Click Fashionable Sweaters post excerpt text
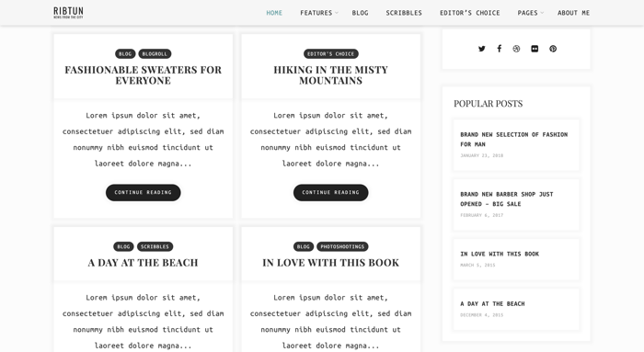This screenshot has height=352, width=644. (143, 140)
